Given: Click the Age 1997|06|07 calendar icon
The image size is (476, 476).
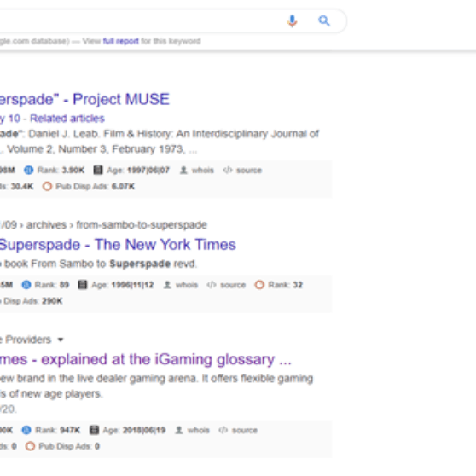Looking at the screenshot, I should click(98, 170).
